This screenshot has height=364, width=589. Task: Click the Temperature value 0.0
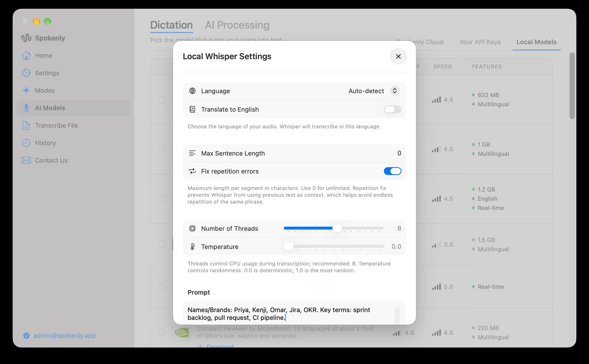[396, 247]
